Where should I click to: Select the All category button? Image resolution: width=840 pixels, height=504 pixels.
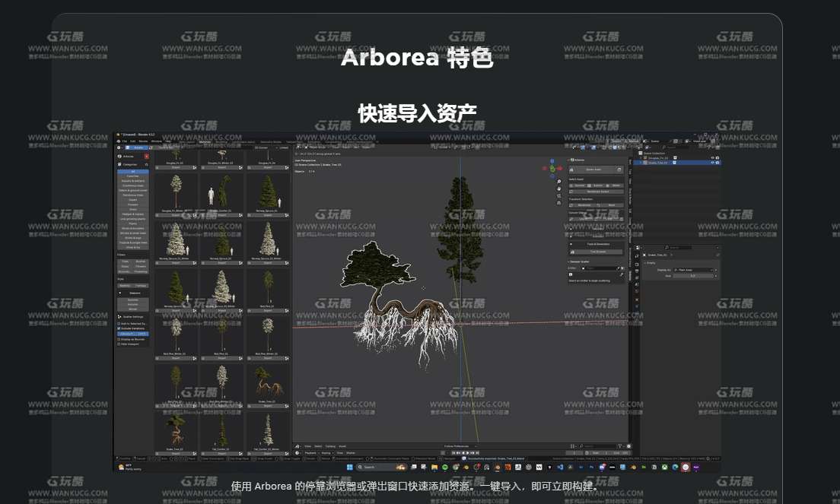[133, 171]
